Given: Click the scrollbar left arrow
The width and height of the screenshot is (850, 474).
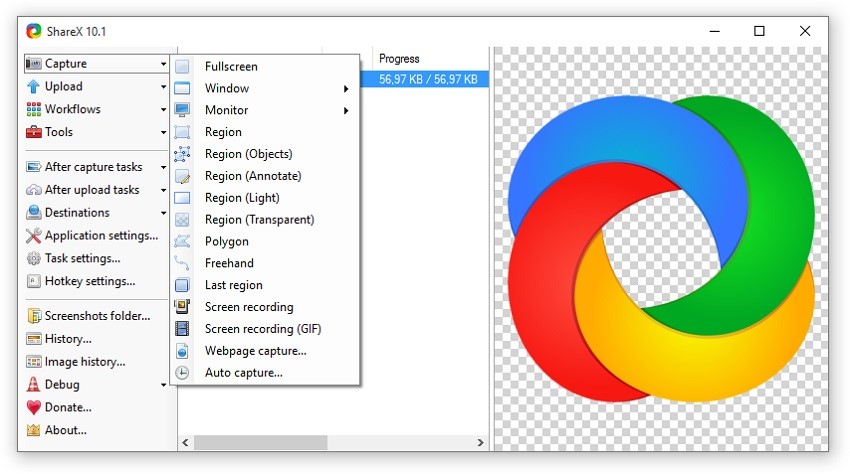Looking at the screenshot, I should (185, 443).
